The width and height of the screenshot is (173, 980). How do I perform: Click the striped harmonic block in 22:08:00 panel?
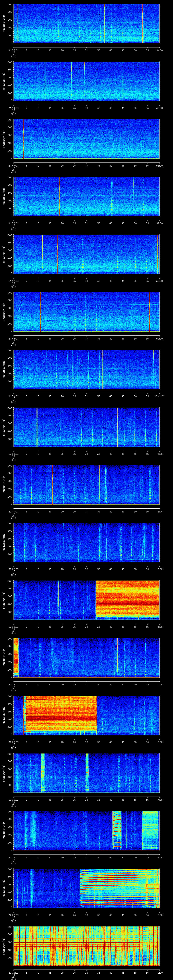pyautogui.click(x=120, y=888)
